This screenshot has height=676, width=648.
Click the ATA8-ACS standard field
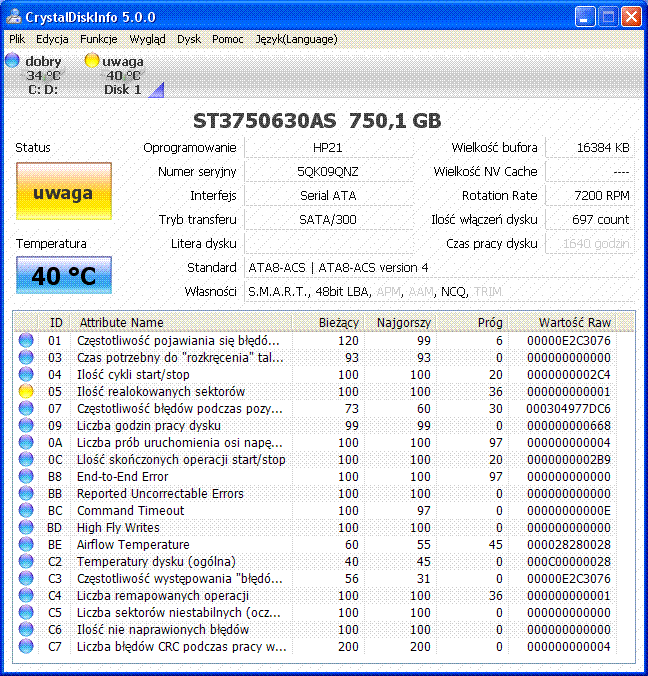pyautogui.click(x=439, y=268)
